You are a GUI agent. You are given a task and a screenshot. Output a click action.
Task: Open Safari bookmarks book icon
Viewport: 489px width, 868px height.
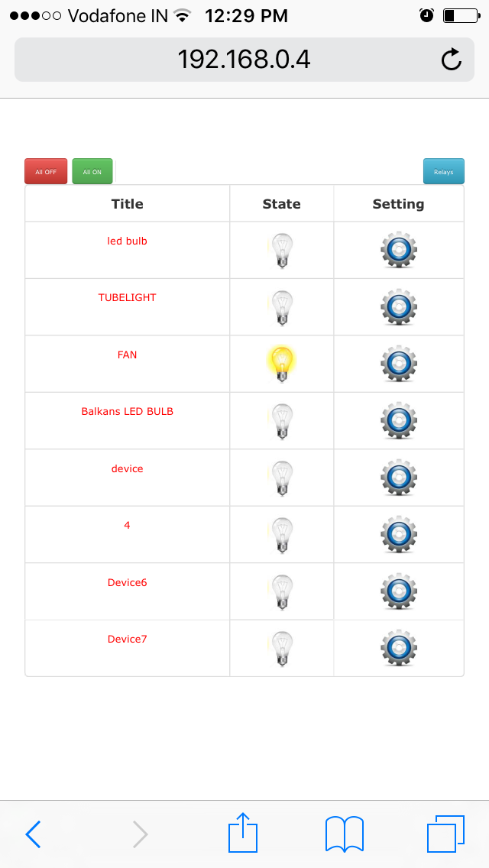pyautogui.click(x=345, y=834)
